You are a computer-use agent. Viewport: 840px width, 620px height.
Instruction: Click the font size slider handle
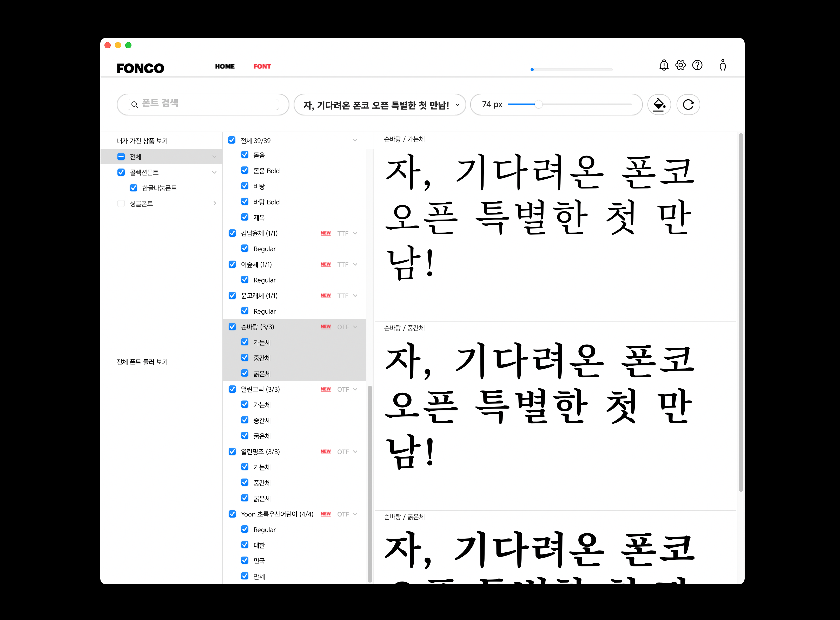tap(538, 105)
